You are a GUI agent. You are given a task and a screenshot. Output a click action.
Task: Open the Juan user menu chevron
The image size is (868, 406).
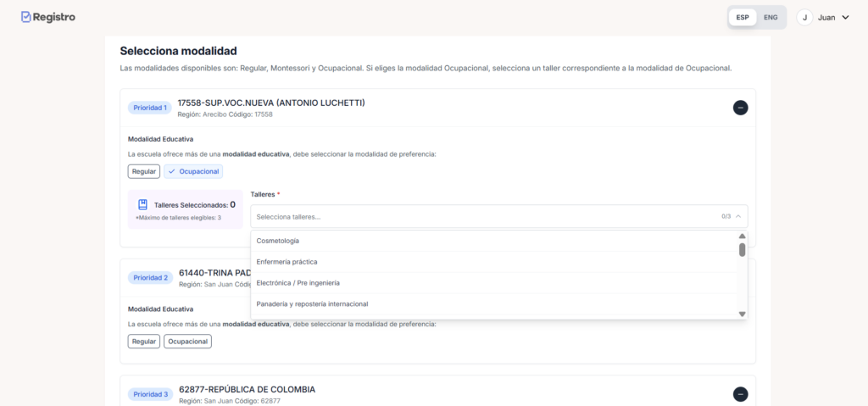pos(845,17)
